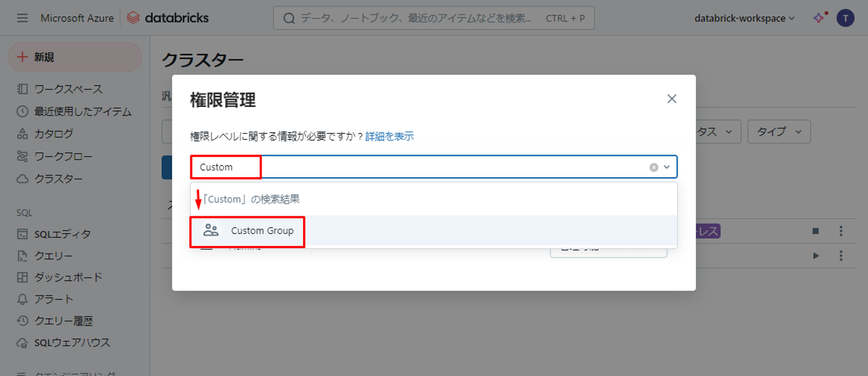Click the カタログ sidebar icon
Image resolution: width=868 pixels, height=376 pixels.
(22, 134)
